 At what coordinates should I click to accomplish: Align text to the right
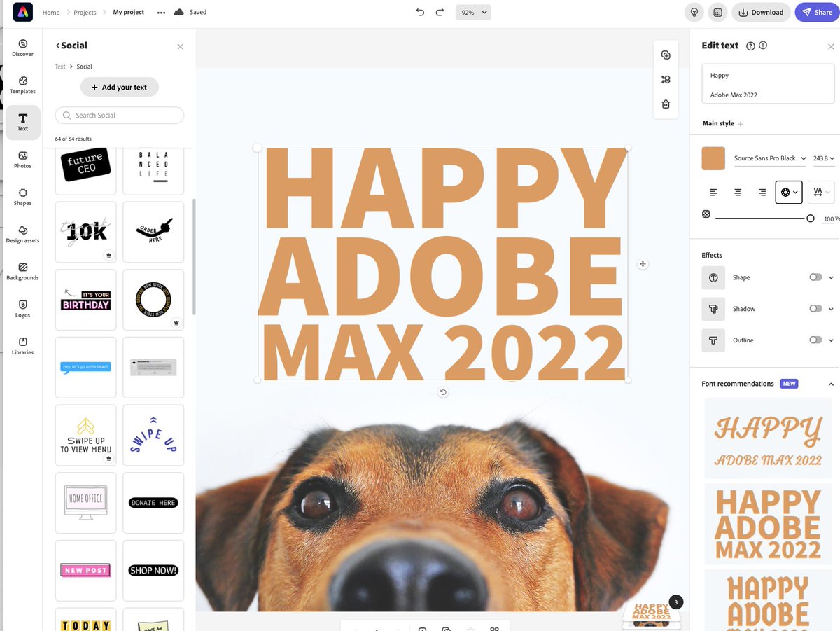click(x=762, y=192)
